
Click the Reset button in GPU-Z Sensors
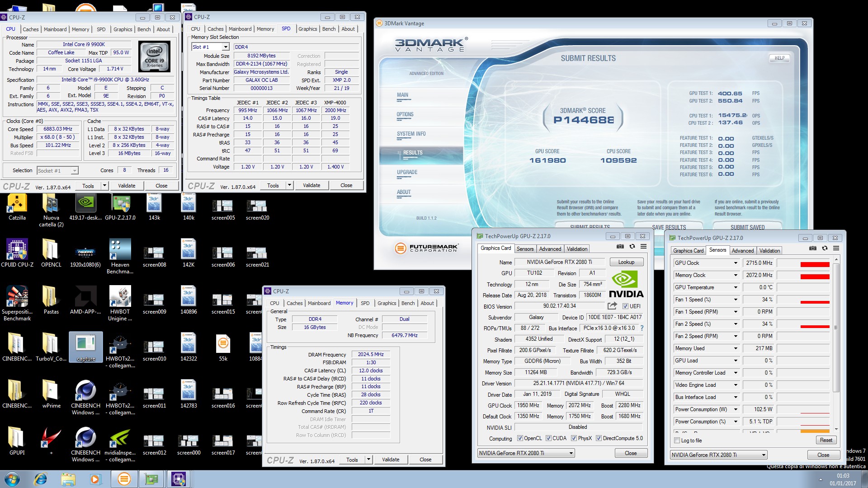pyautogui.click(x=826, y=441)
